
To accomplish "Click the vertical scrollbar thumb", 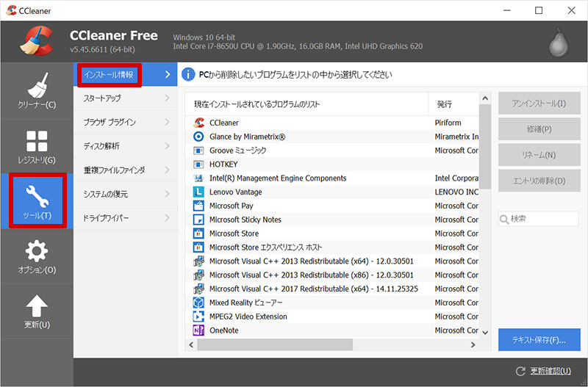I will coord(485,147).
